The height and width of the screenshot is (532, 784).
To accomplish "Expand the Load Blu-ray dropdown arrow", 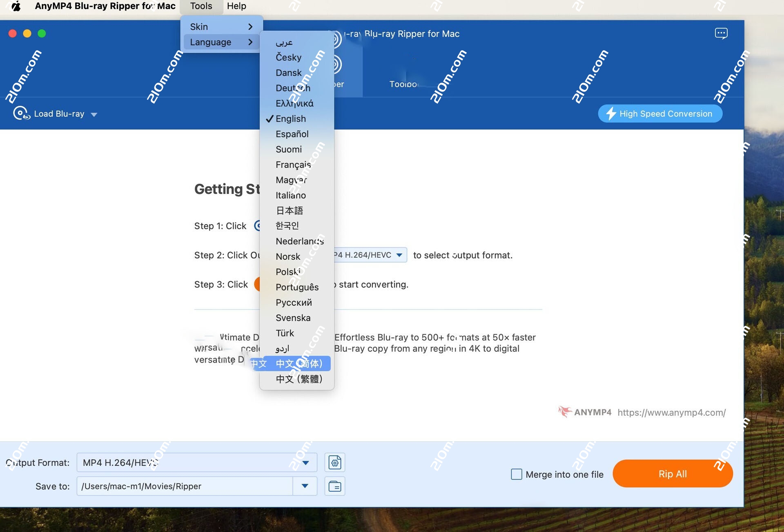I will (94, 115).
